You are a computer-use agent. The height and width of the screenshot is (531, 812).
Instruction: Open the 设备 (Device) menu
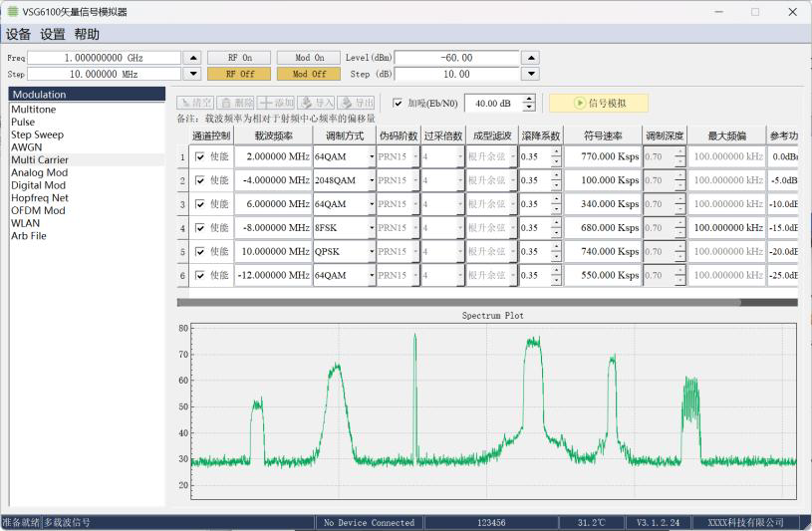(x=18, y=34)
